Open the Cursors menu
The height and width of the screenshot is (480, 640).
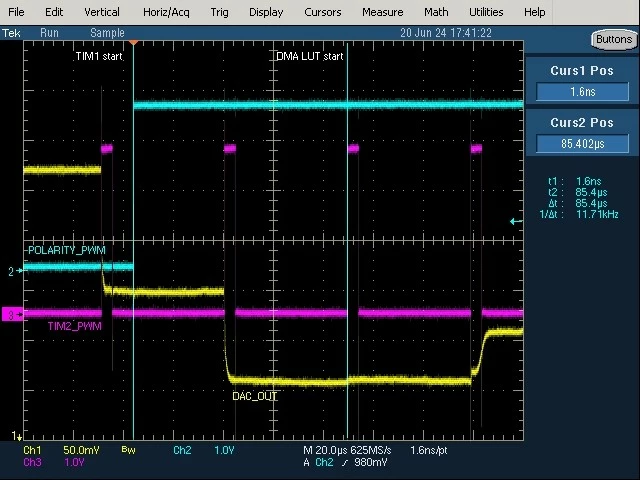[x=322, y=12]
